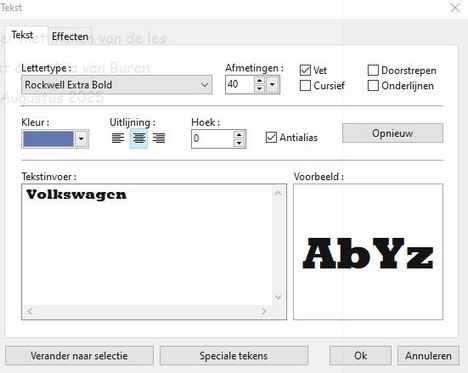
Task: Align text to the right
Action: [x=159, y=138]
